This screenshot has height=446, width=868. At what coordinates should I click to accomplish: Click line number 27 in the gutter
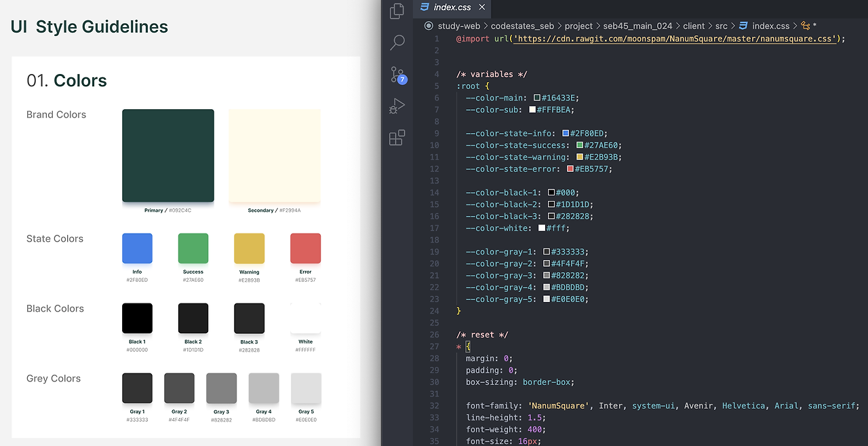coord(435,347)
